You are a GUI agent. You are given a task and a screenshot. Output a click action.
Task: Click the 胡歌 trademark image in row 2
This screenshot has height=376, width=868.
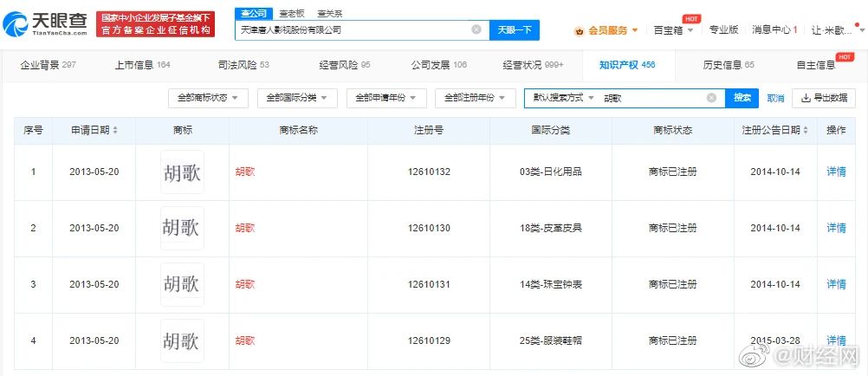182,228
